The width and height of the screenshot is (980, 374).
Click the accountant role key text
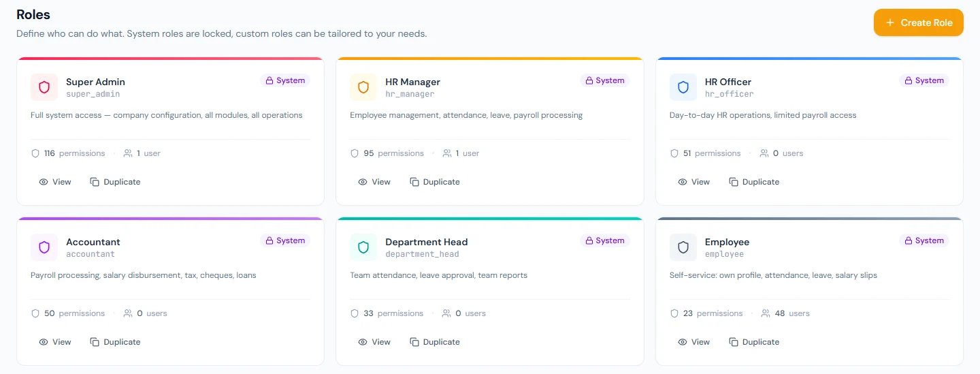[x=91, y=254]
